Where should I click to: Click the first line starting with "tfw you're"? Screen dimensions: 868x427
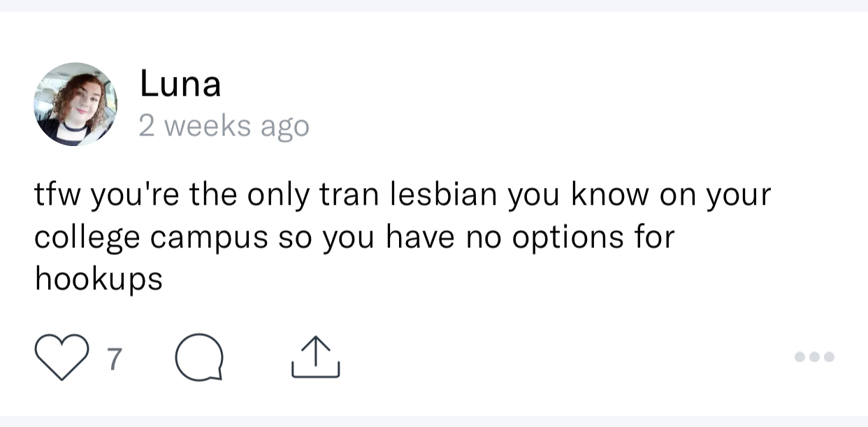403,196
